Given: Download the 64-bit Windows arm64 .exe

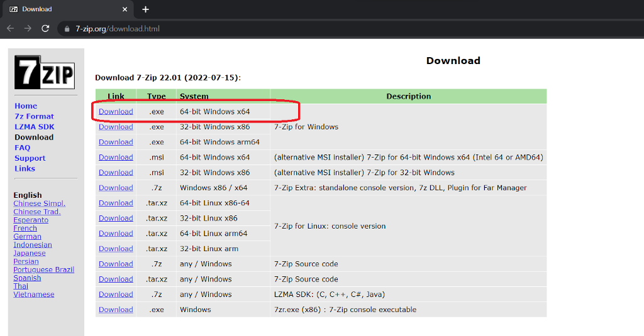Looking at the screenshot, I should (x=116, y=142).
